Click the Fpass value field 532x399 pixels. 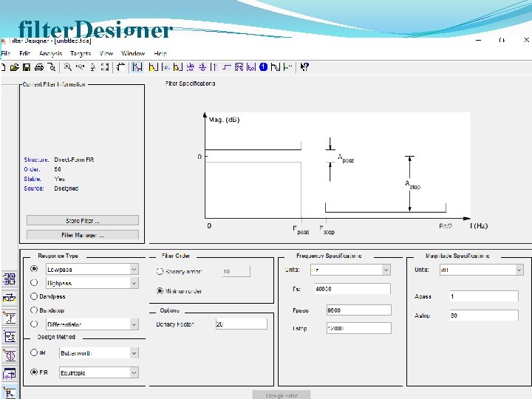(x=358, y=310)
